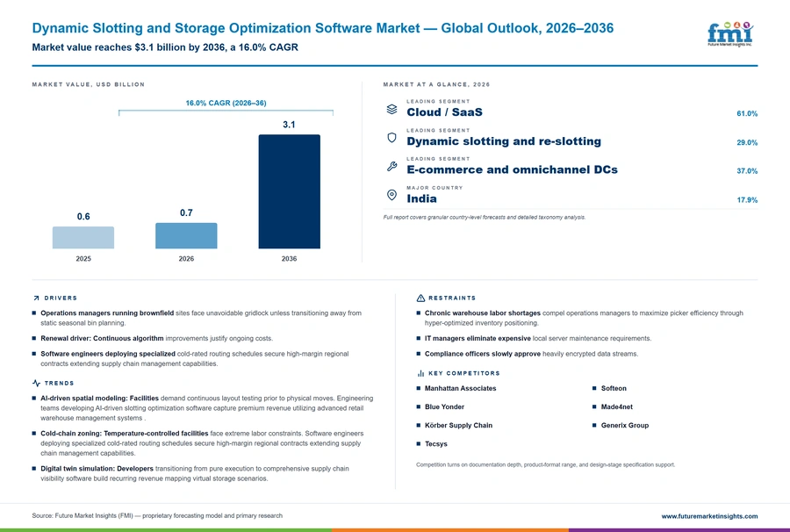Click the 17.9% value for India

(747, 200)
